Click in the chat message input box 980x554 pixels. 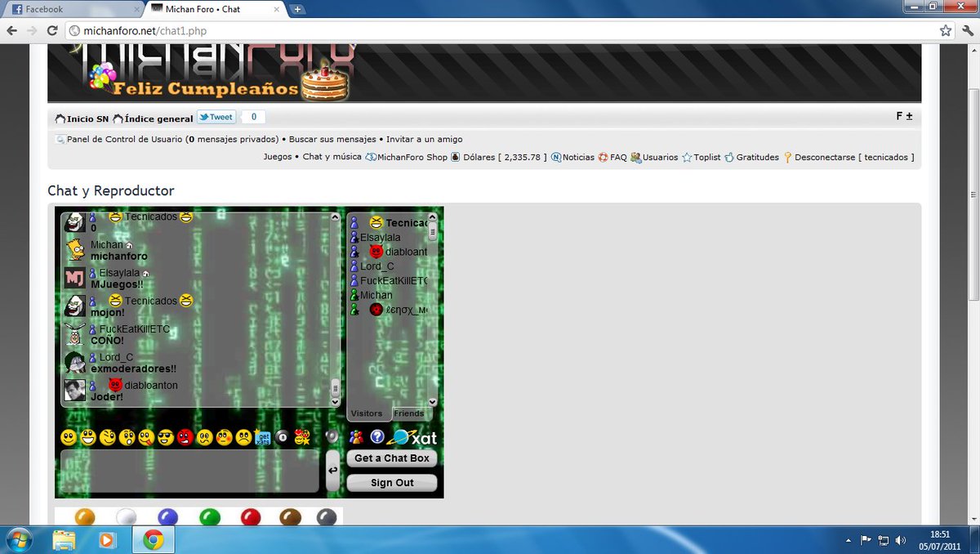[189, 471]
